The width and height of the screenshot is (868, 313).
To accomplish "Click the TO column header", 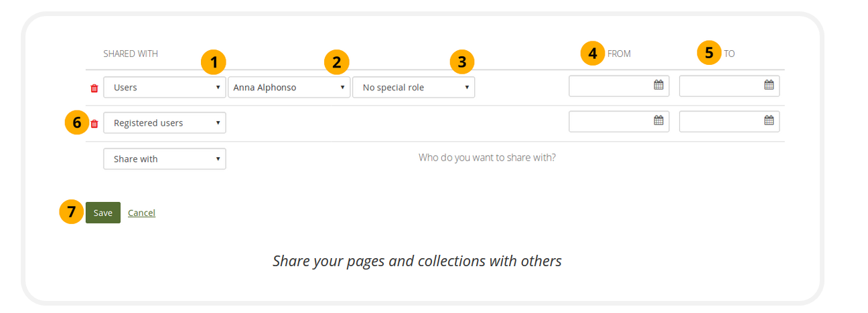I will coord(729,54).
